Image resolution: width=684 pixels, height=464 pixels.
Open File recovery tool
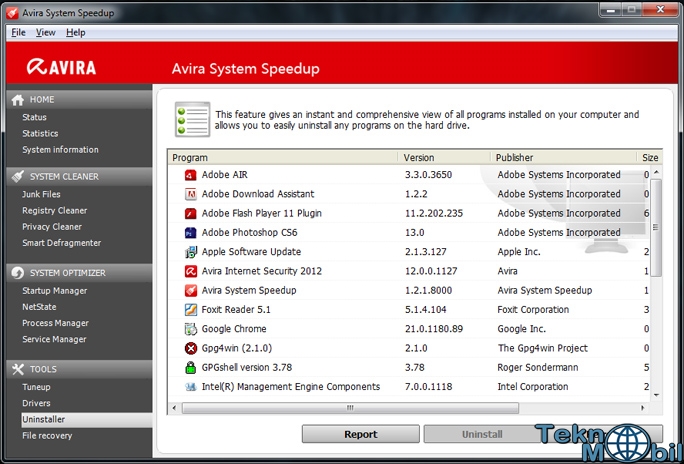point(47,436)
